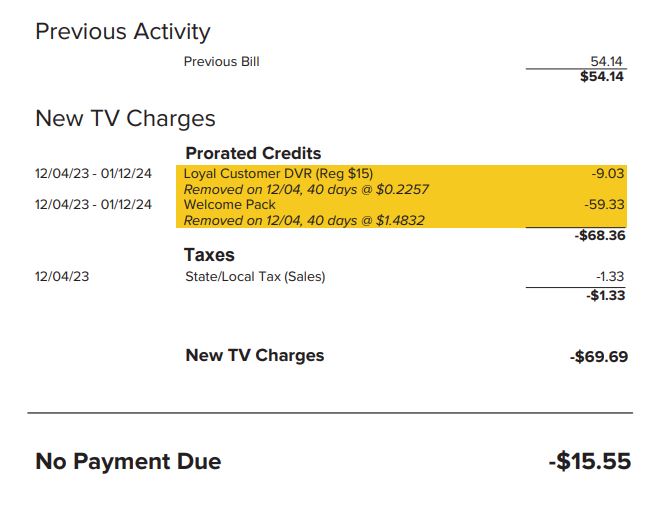Click the -$68.36 prorated credits subtotal
Viewport: 656px width, 510px height.
tap(600, 236)
